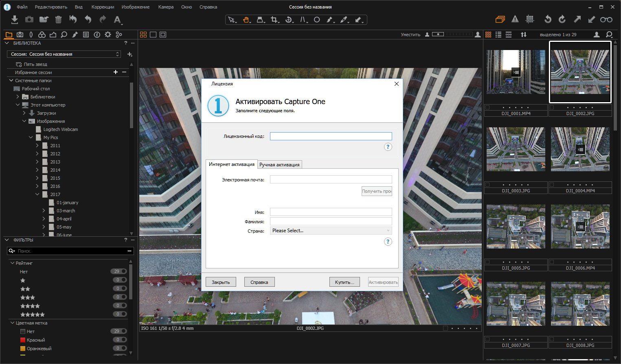Click the Лицензионный код input field
This screenshot has height=364, width=621.
tap(331, 136)
